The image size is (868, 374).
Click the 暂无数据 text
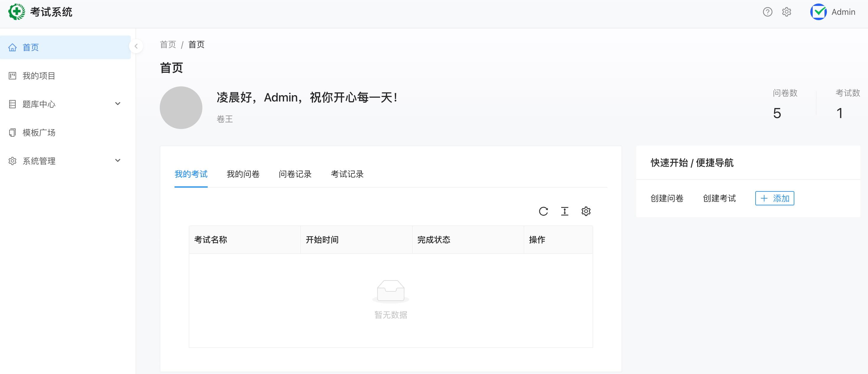[x=391, y=315]
